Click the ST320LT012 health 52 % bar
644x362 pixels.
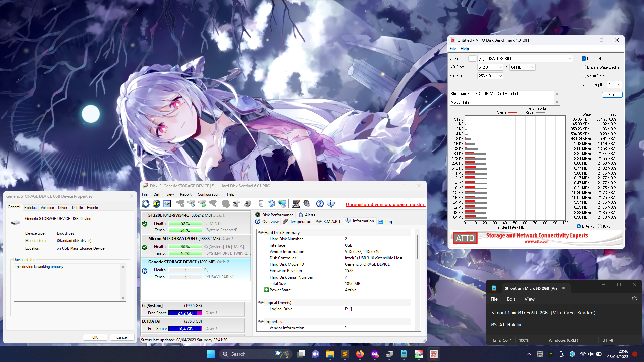point(185,223)
